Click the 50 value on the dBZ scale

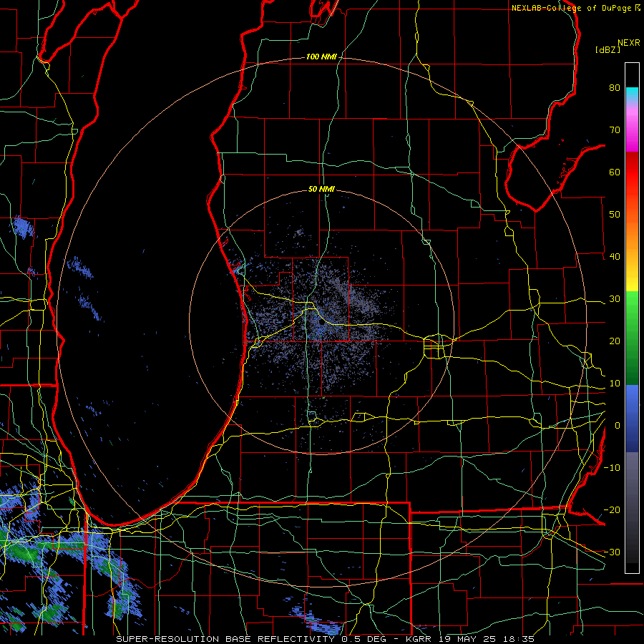[x=615, y=215]
